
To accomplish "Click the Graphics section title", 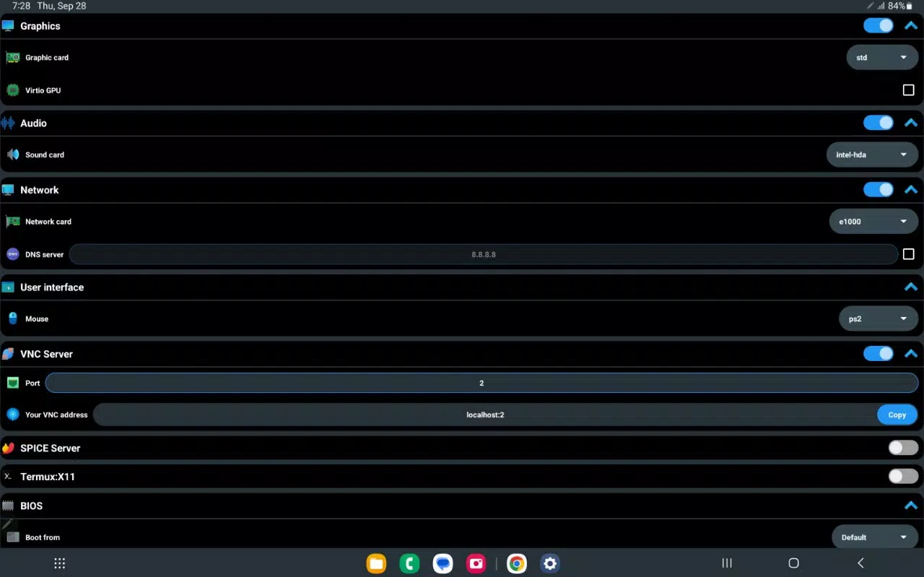I will (x=40, y=26).
